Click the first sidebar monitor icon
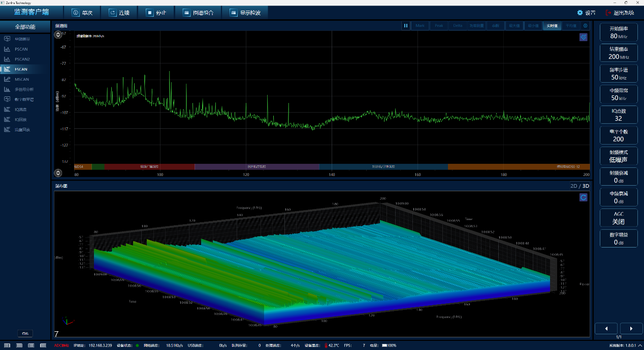 7,39
